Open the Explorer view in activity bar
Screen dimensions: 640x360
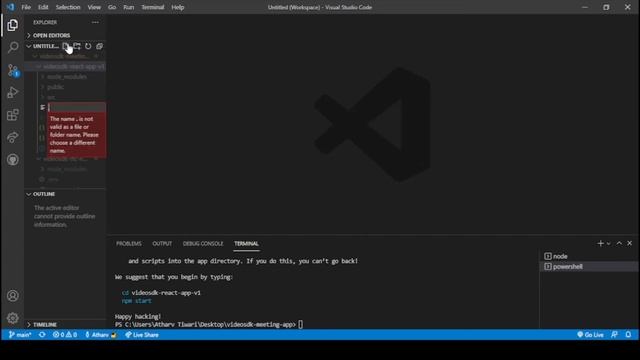13,25
